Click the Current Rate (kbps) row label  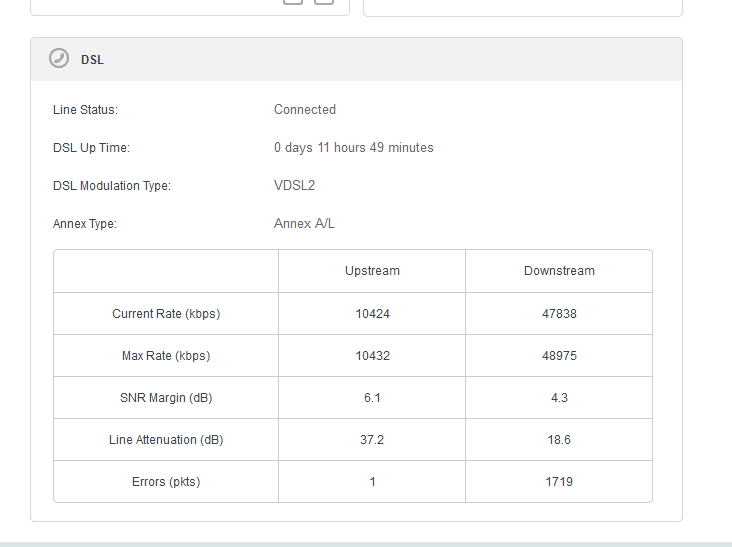166,314
